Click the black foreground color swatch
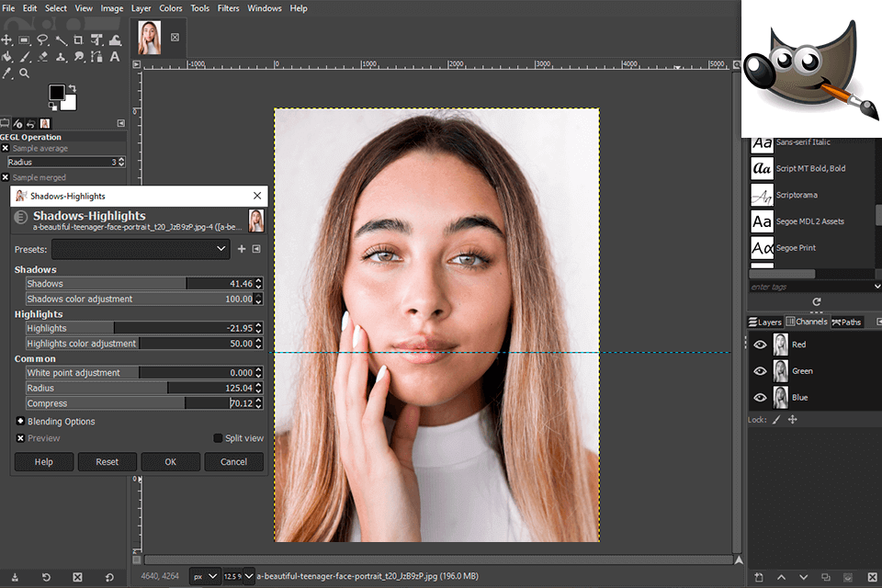882x588 pixels. pyautogui.click(x=57, y=93)
